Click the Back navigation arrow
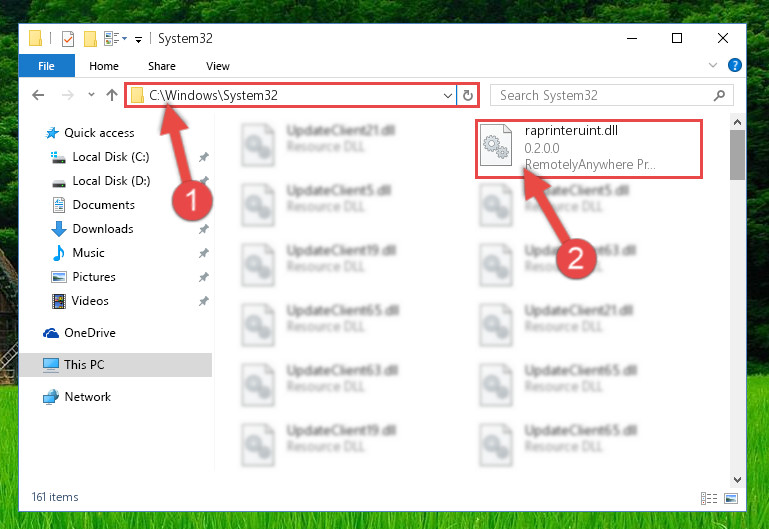Screen dimensions: 769x529 [38, 95]
